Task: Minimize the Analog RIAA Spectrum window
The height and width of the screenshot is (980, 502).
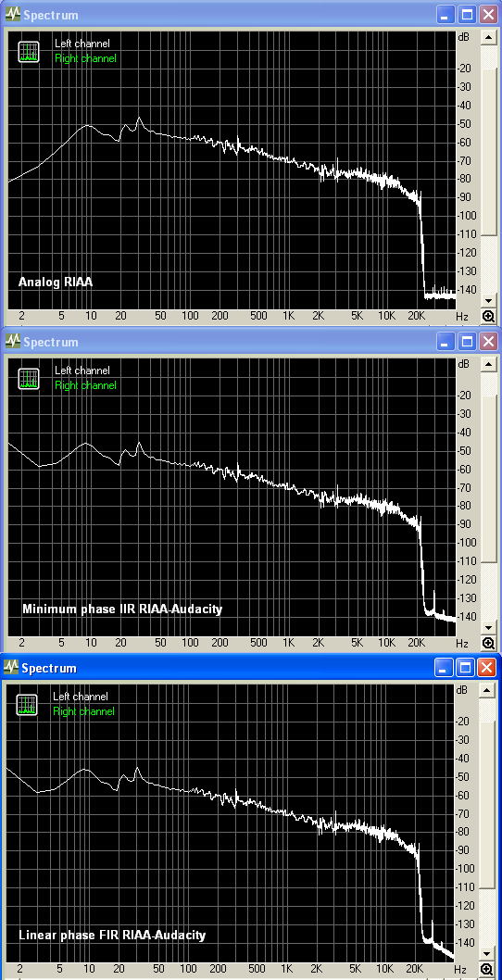Action: pyautogui.click(x=446, y=15)
